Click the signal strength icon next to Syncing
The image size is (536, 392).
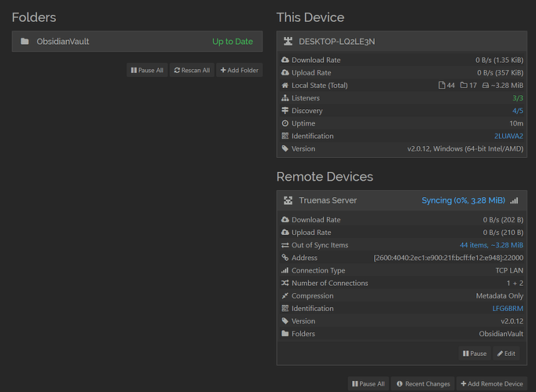coord(514,200)
